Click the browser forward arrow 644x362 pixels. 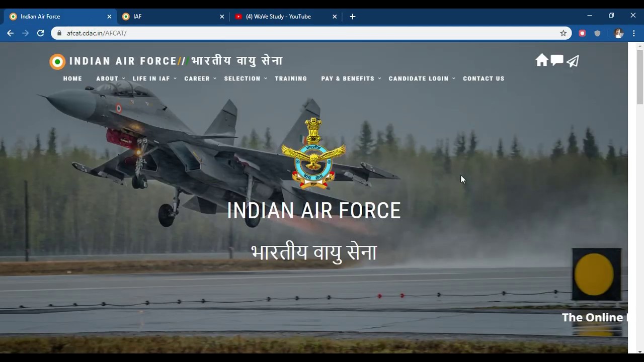coord(26,33)
